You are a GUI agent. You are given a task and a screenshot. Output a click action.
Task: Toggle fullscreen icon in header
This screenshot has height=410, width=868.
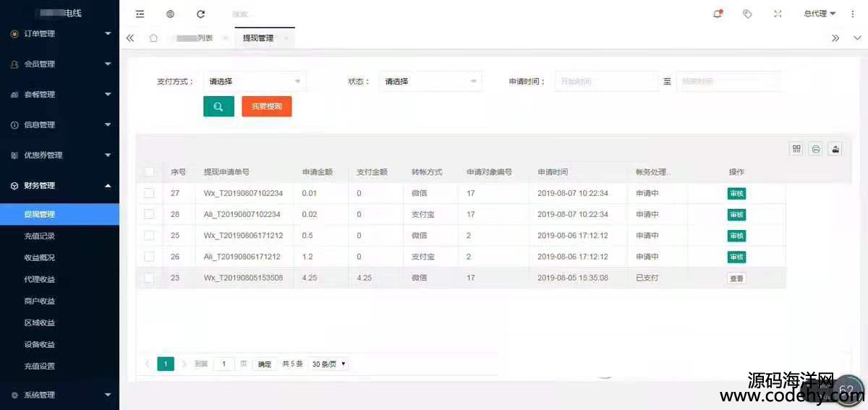778,14
